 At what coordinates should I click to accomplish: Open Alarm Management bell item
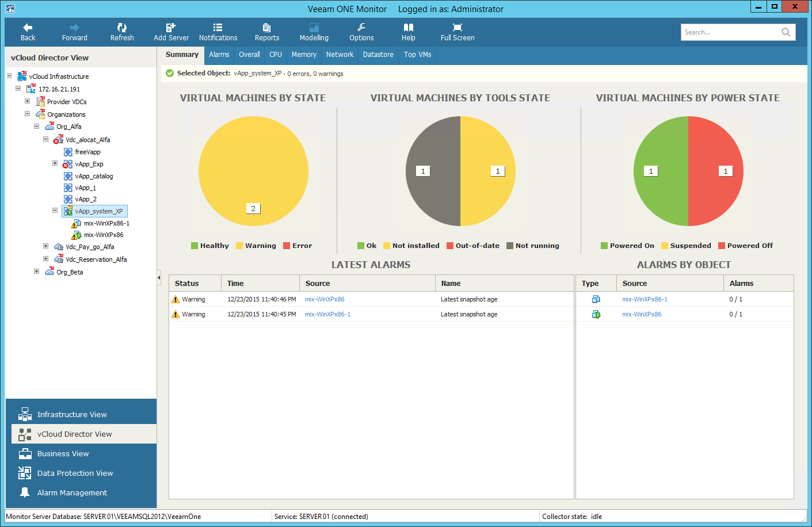84,492
